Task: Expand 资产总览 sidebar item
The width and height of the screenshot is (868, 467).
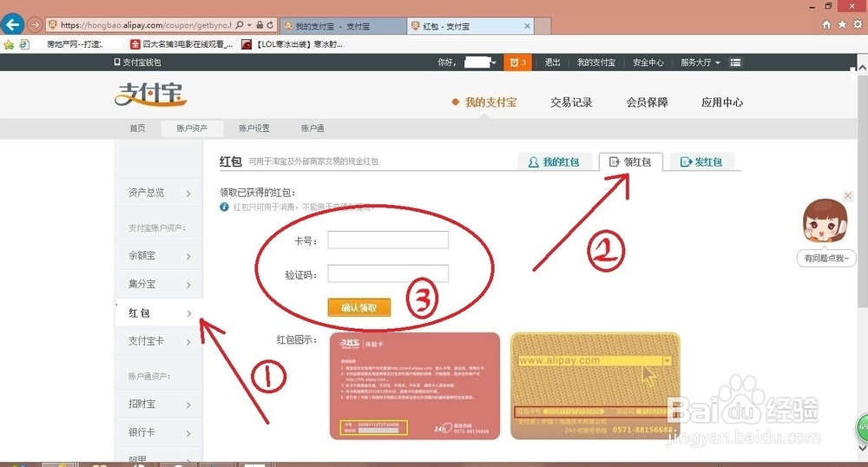Action: click(x=158, y=193)
